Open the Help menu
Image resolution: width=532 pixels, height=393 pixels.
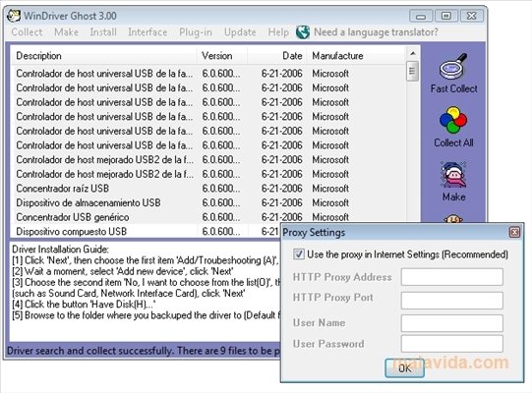(x=278, y=32)
